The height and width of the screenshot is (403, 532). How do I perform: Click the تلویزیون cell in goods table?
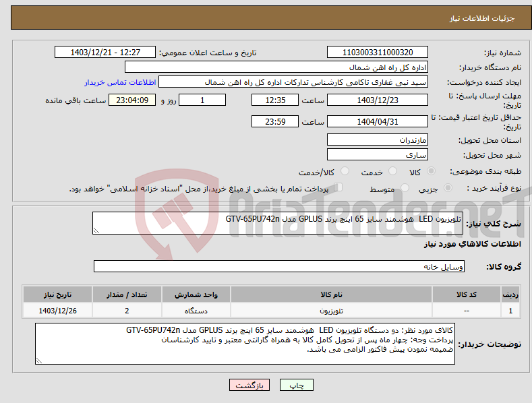point(331,311)
